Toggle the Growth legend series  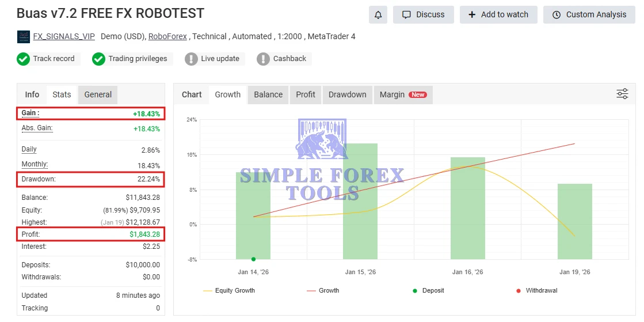click(323, 291)
